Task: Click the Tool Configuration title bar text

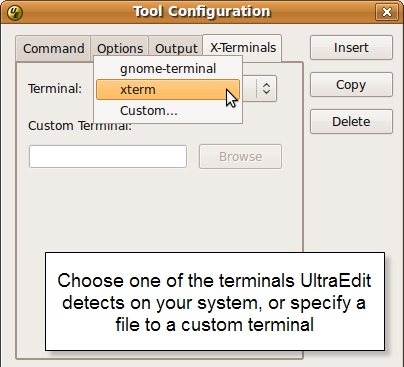Action: coord(202,12)
